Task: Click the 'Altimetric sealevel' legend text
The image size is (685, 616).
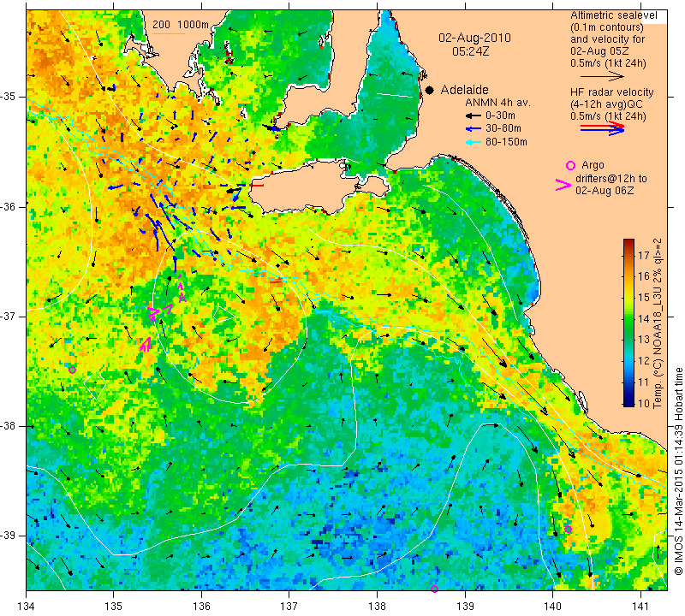Action: 613,15
